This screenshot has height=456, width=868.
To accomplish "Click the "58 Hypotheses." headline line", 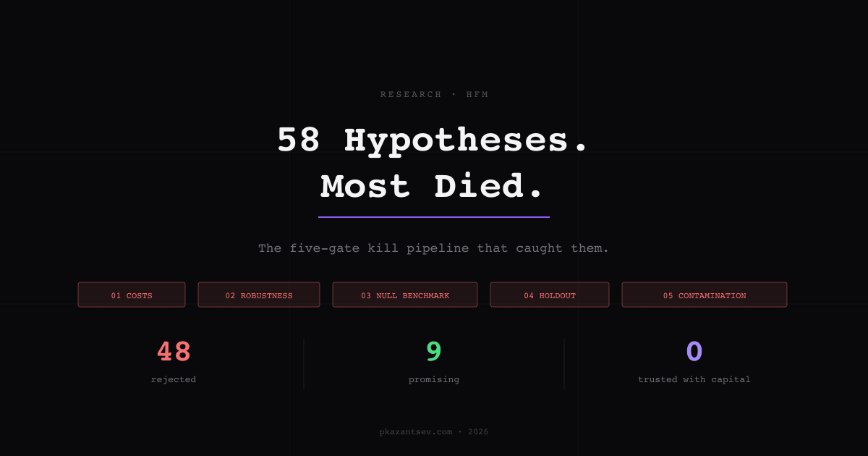I will [434, 140].
